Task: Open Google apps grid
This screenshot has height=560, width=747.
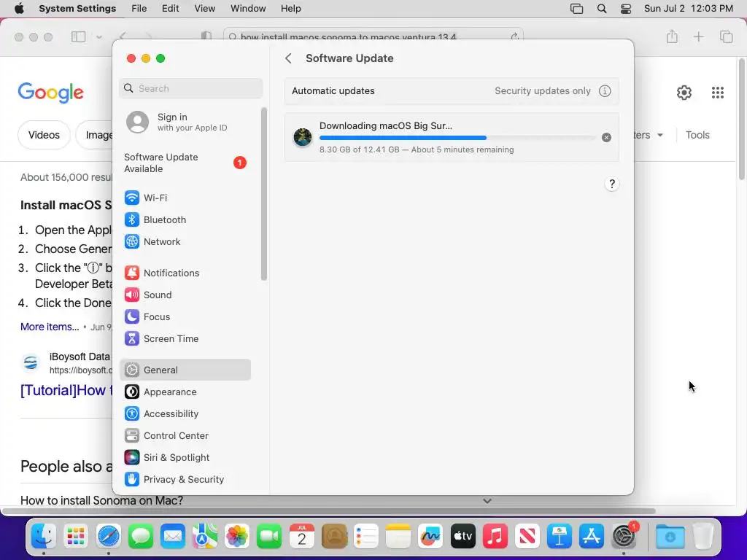Action: point(718,93)
